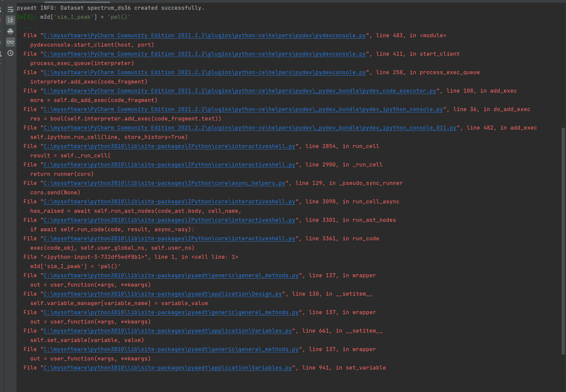The height and width of the screenshot is (392, 566).
Task: Open pydev_ipython_console_011.py file link
Action: coord(250,128)
